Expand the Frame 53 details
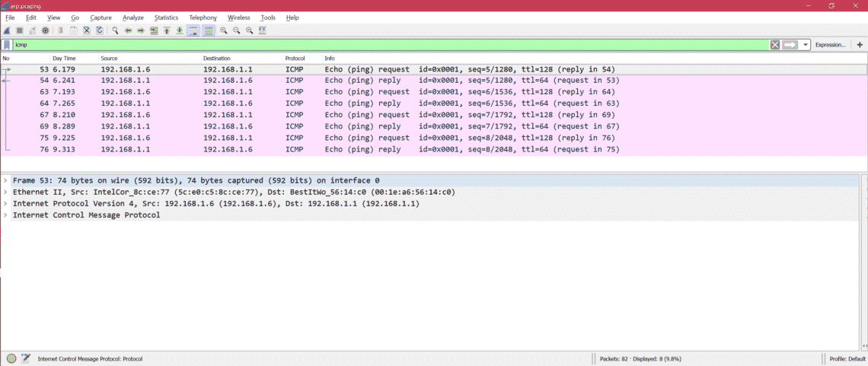 coord(5,181)
